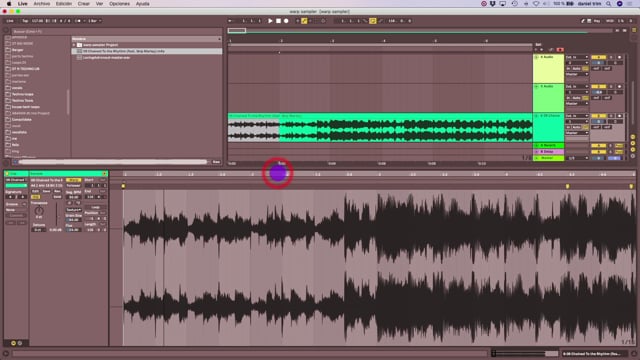Open the Crear menu

(84, 4)
